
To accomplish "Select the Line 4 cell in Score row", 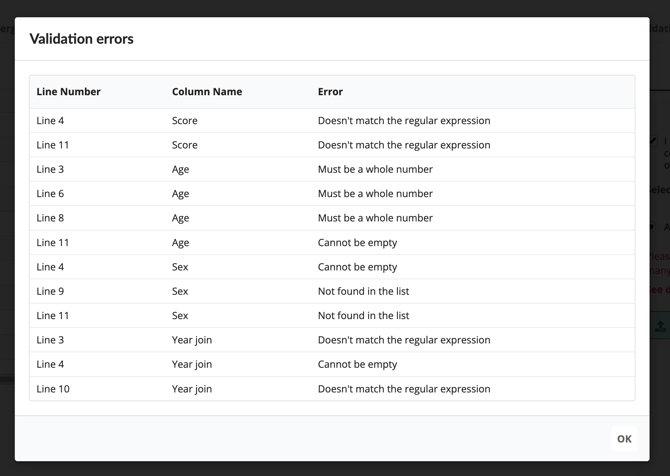I will (51, 121).
